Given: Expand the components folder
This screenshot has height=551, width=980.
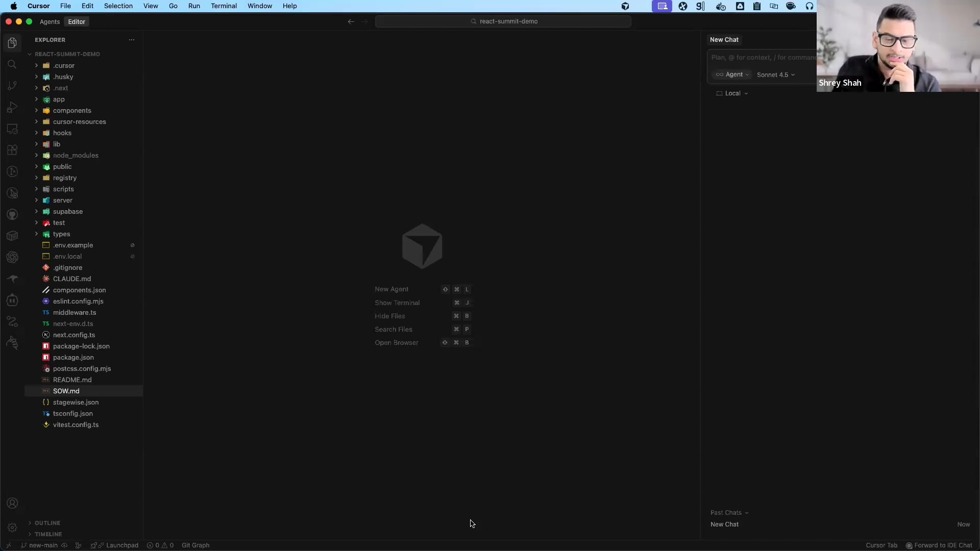Looking at the screenshot, I should pyautogui.click(x=72, y=111).
